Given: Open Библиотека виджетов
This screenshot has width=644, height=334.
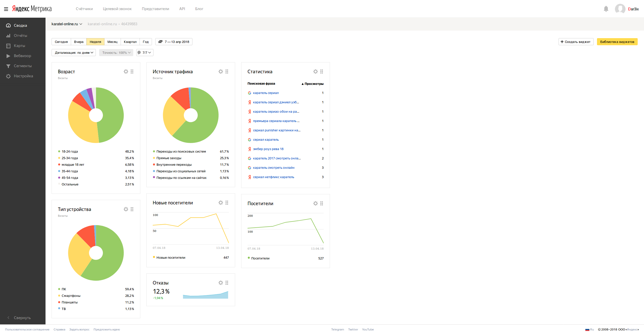Looking at the screenshot, I should coord(617,42).
